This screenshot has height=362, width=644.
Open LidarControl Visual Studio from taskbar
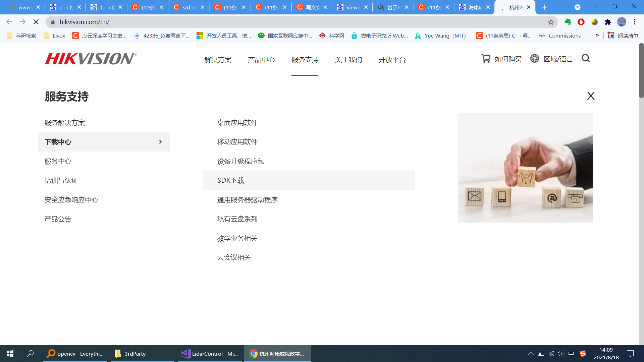pyautogui.click(x=210, y=354)
